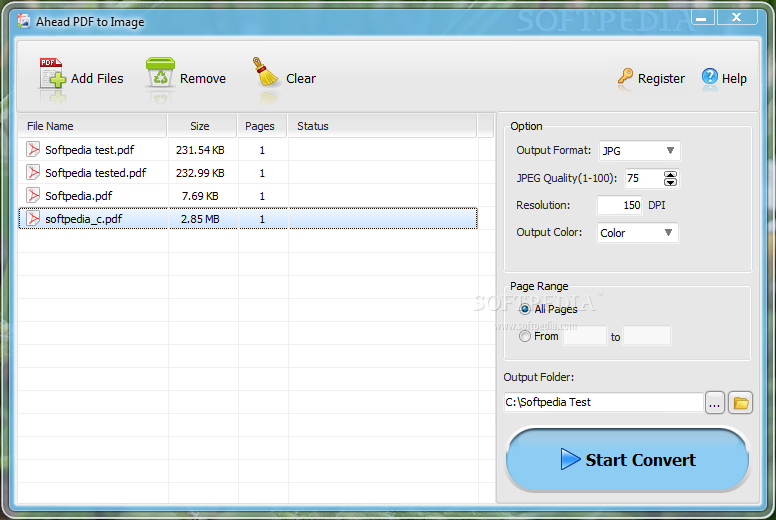
Task: Click the page range From start field
Action: coord(584,335)
